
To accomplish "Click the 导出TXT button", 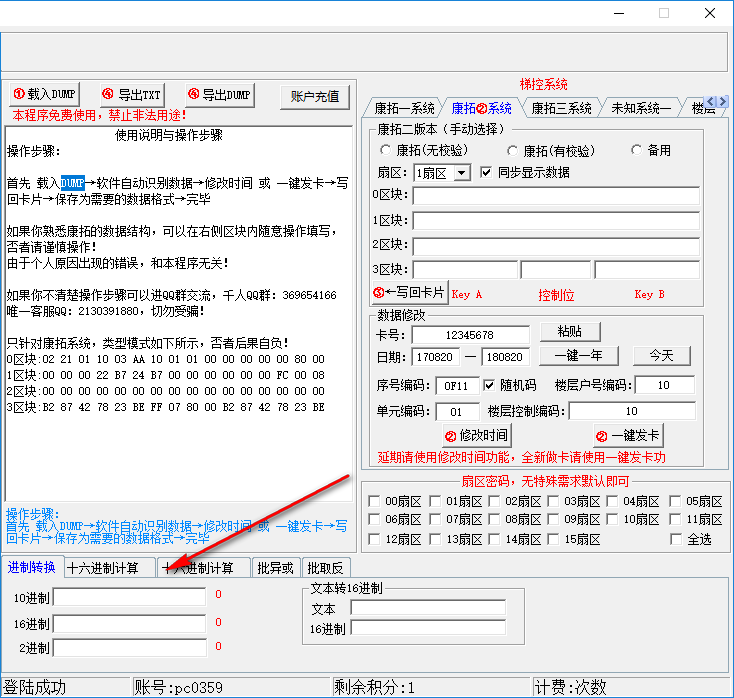I will [132, 95].
